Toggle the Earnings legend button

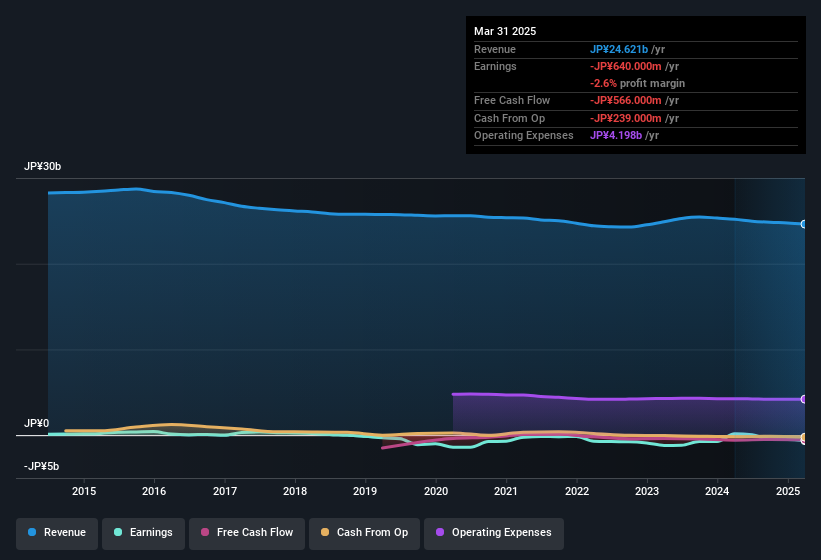(x=143, y=533)
